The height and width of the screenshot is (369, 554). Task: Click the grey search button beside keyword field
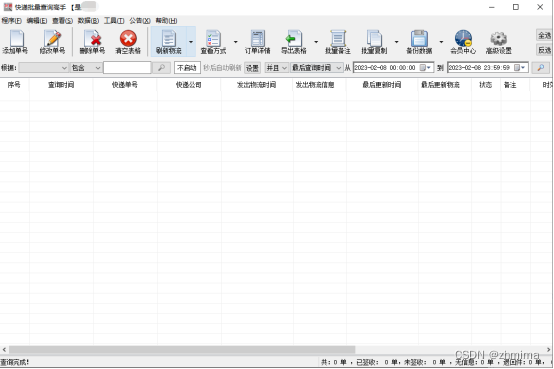[161, 68]
